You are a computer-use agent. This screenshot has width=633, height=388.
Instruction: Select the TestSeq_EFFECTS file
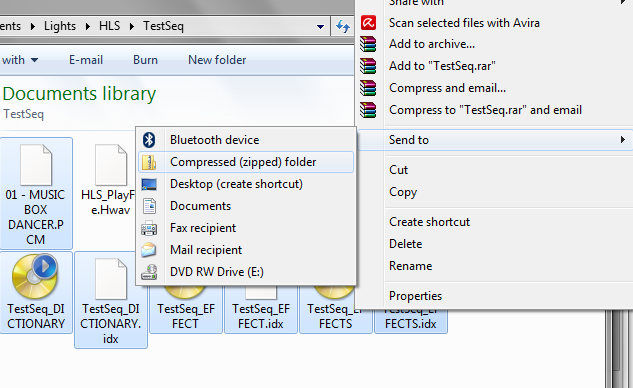(x=335, y=309)
